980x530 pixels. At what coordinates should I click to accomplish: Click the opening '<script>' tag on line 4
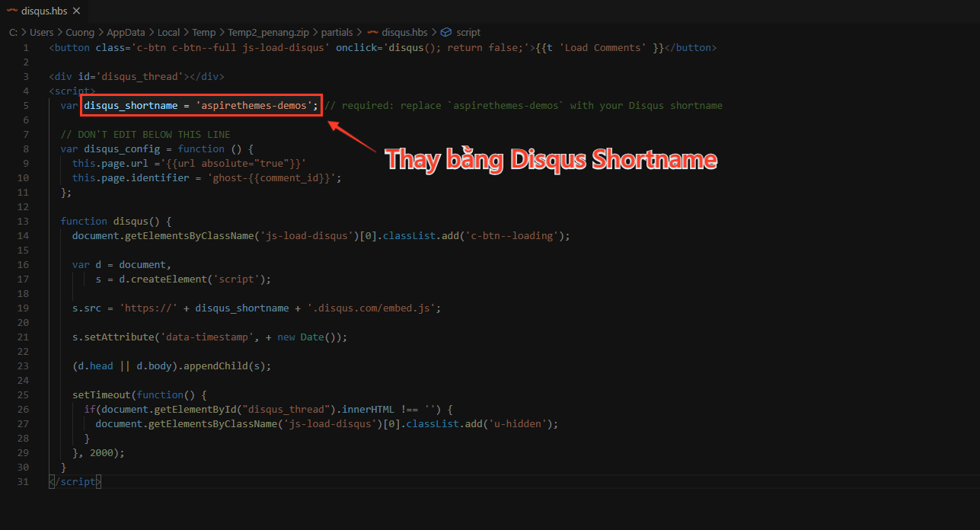(x=72, y=91)
